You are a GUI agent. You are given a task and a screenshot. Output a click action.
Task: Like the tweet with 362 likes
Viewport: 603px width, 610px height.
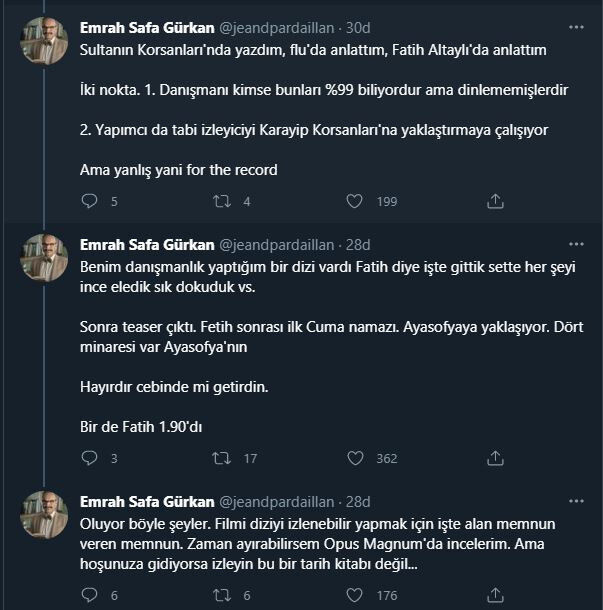click(353, 458)
